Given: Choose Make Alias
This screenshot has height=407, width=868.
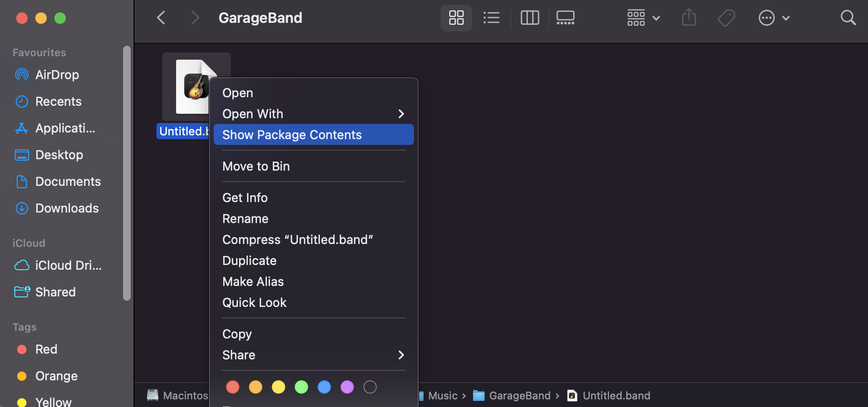Looking at the screenshot, I should coord(314,282).
